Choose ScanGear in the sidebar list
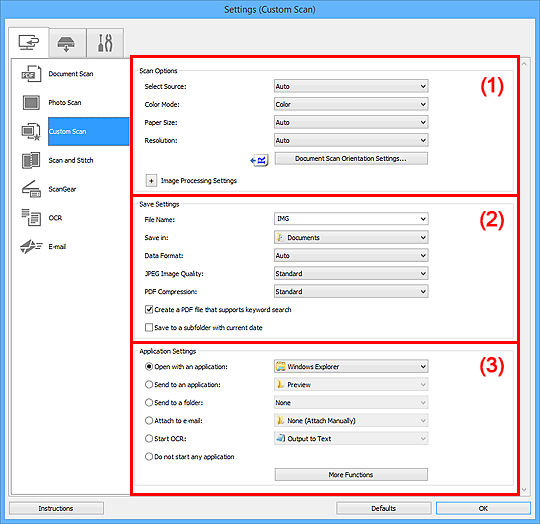 (62, 189)
